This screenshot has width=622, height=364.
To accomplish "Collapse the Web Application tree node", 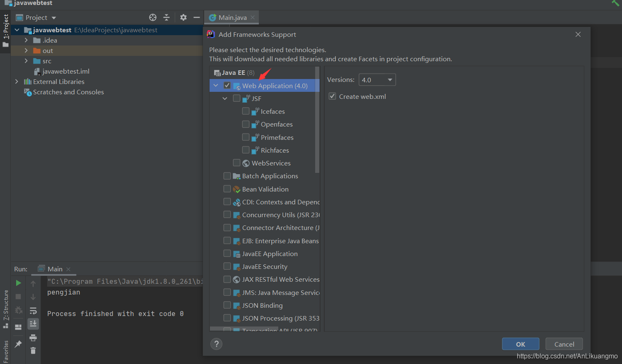I will click(216, 86).
